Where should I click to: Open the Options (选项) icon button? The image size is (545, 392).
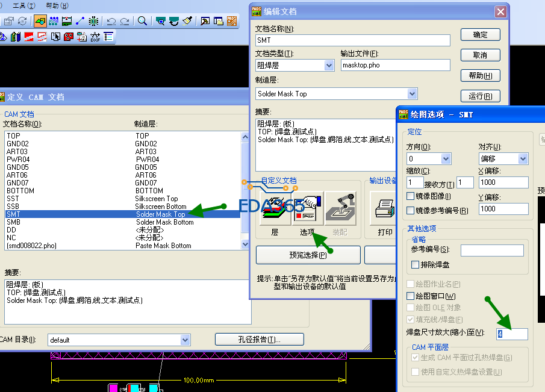pos(308,209)
